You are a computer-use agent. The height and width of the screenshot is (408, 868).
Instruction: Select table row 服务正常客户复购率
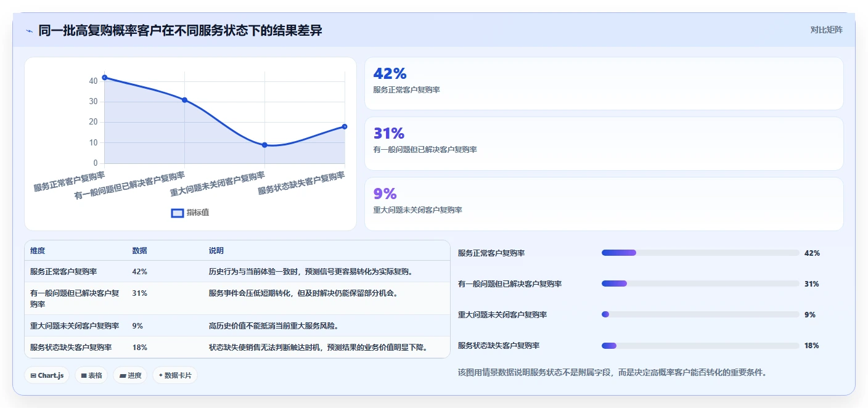point(237,271)
